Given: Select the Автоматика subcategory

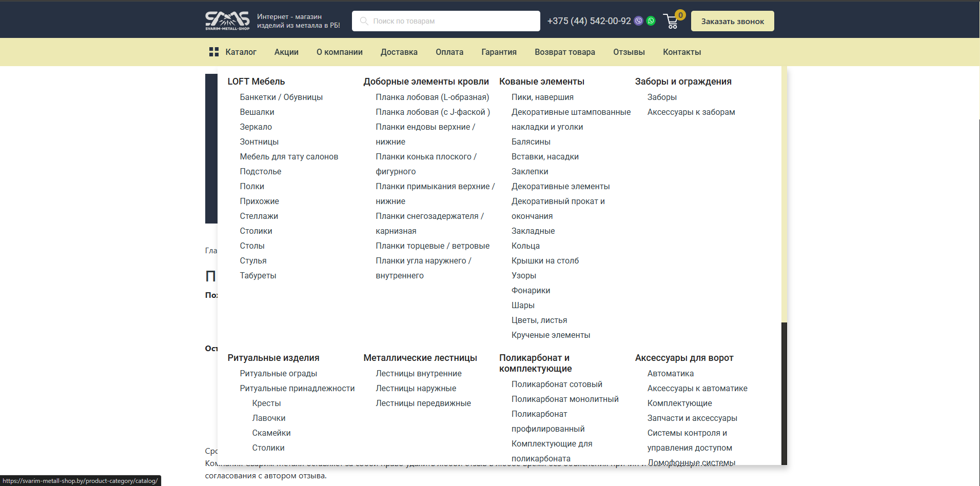Looking at the screenshot, I should pyautogui.click(x=671, y=373).
